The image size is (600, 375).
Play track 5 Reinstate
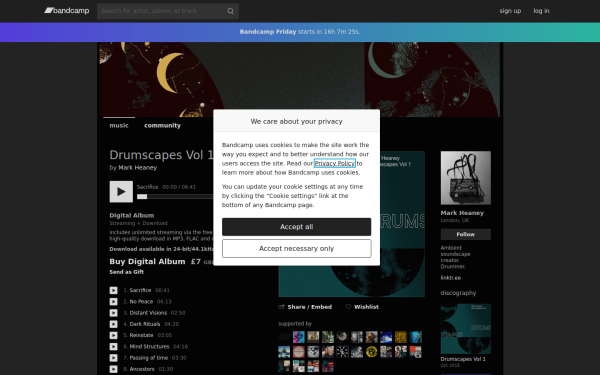click(114, 335)
